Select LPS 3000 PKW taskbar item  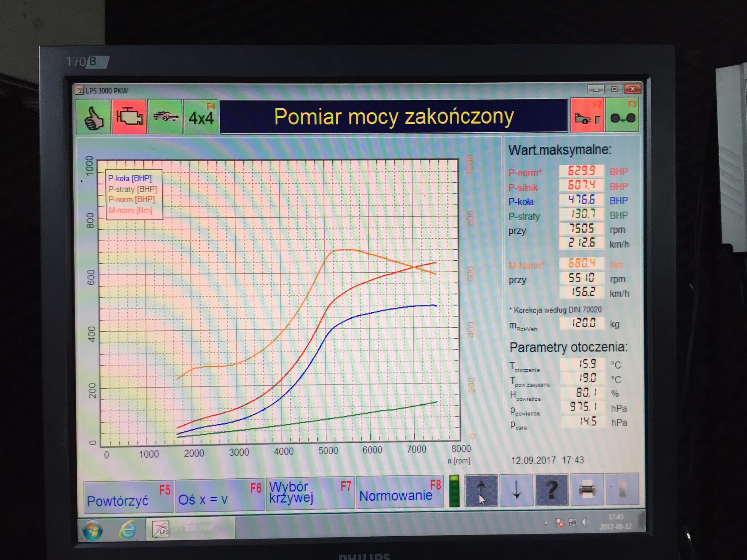[x=190, y=528]
